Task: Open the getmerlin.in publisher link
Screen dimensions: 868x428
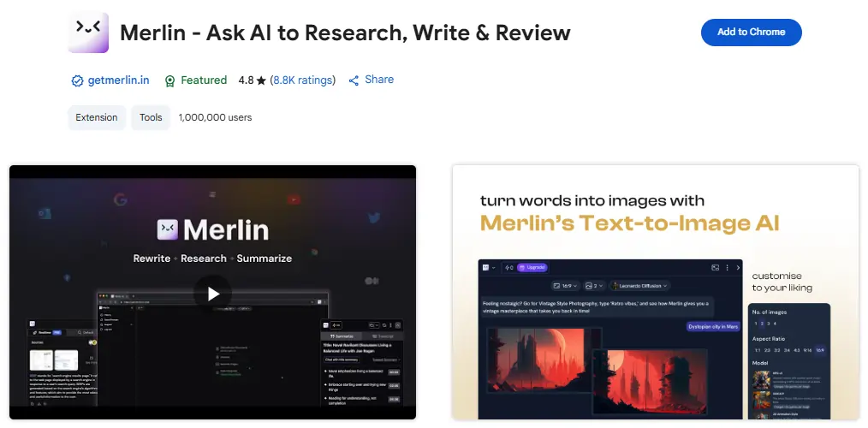Action: click(118, 80)
